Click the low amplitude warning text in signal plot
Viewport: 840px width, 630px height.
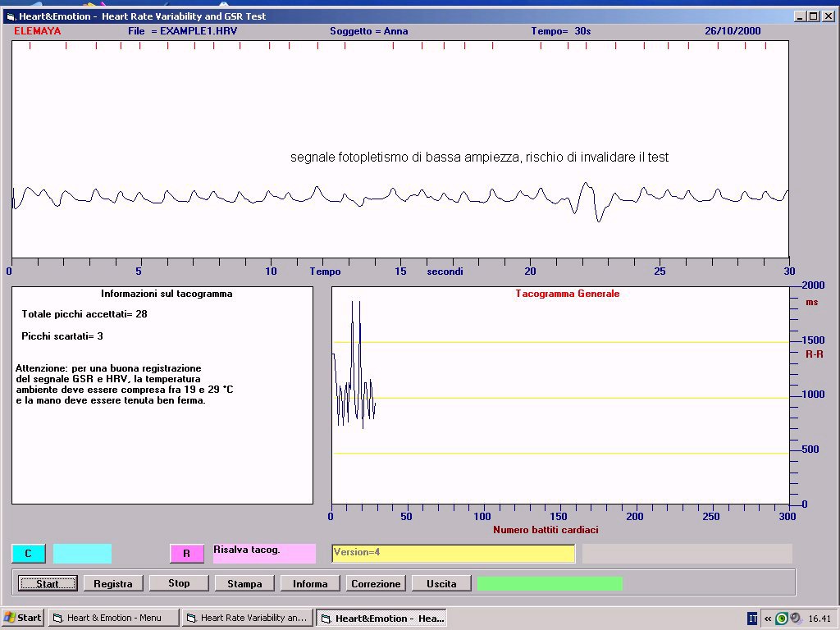[x=479, y=157]
